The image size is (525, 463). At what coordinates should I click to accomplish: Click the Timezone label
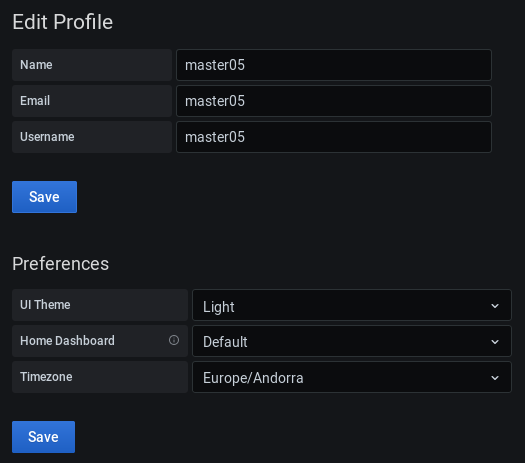(46, 377)
